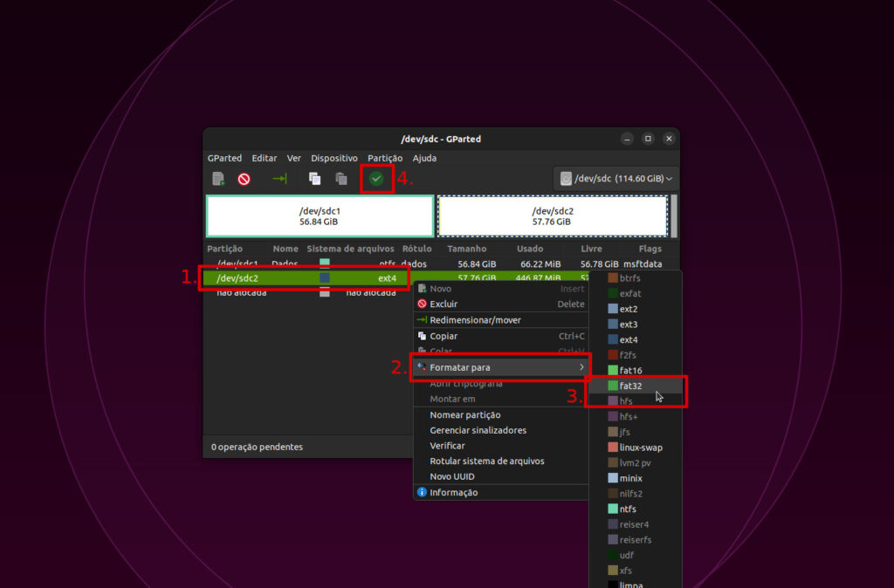The width and height of the screenshot is (894, 588).
Task: Open the /dev/sdc (114.60 GiB) device selector
Action: click(616, 178)
